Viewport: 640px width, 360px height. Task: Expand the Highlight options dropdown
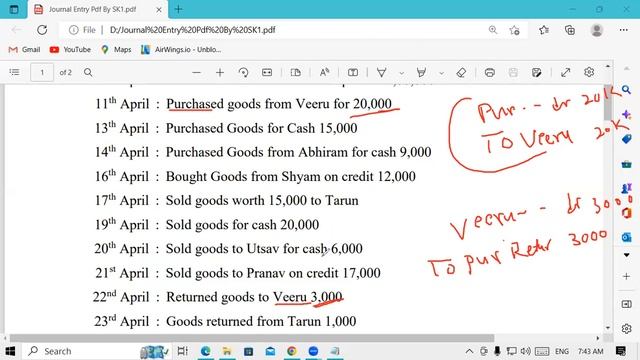coord(441,73)
